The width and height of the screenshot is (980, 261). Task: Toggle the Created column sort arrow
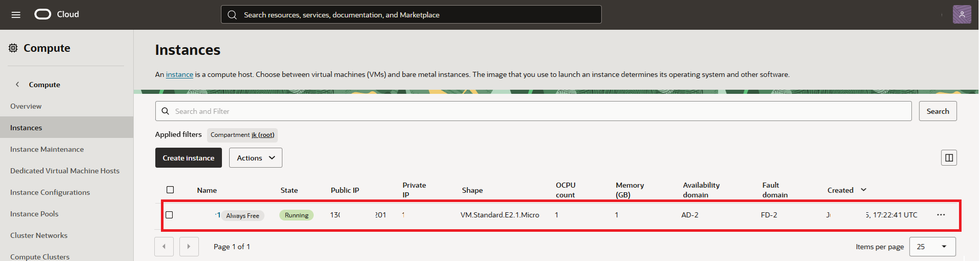[x=864, y=190]
